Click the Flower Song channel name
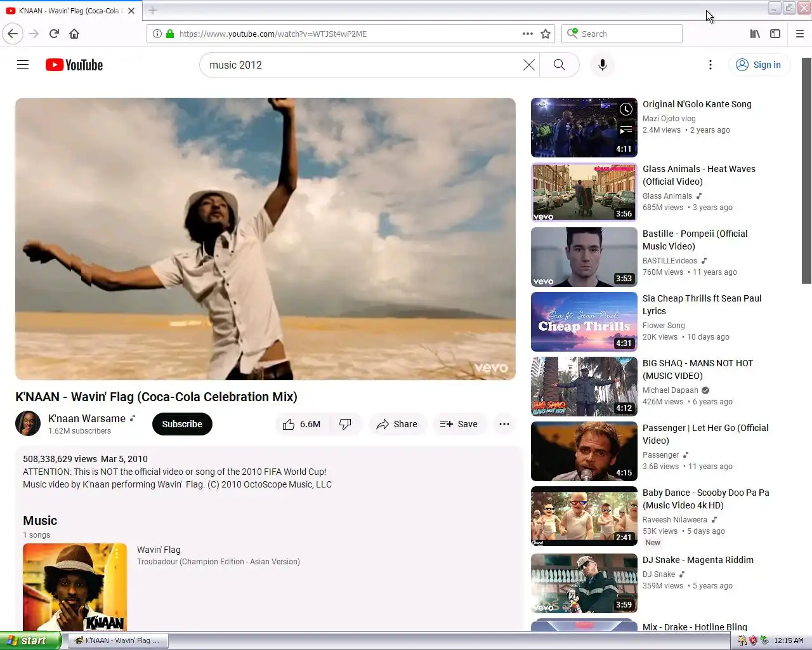 coord(664,325)
